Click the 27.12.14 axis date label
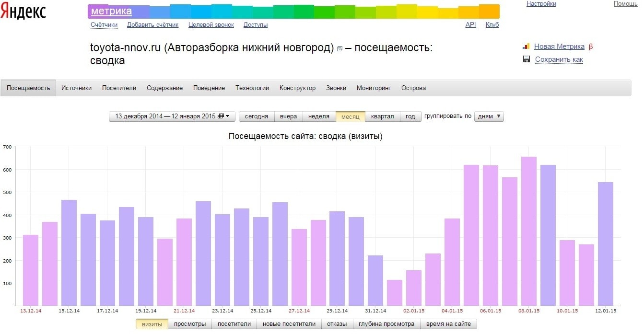 pos(299,311)
